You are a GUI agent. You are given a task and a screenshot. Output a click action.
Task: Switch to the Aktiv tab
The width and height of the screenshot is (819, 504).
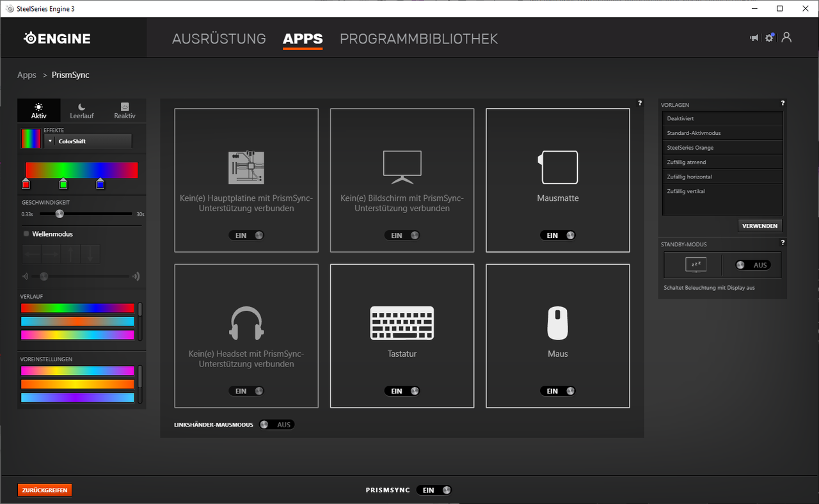point(39,111)
